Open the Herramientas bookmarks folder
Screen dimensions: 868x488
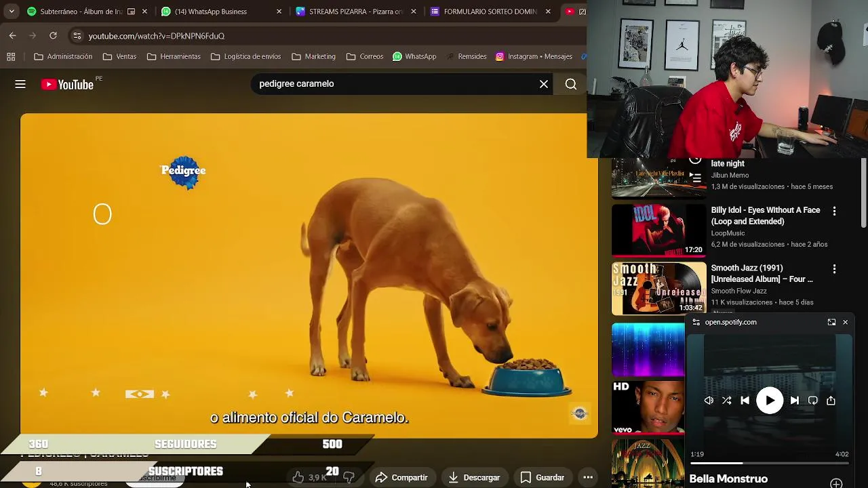[x=174, y=56]
